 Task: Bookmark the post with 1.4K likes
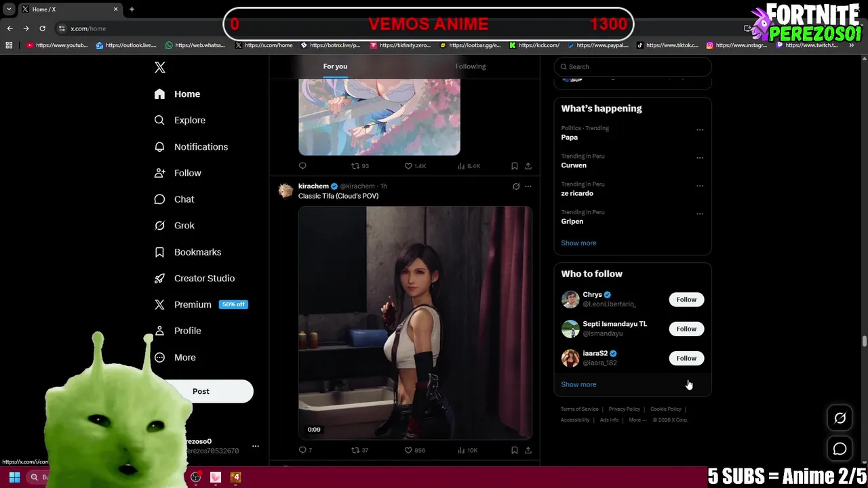coord(515,165)
